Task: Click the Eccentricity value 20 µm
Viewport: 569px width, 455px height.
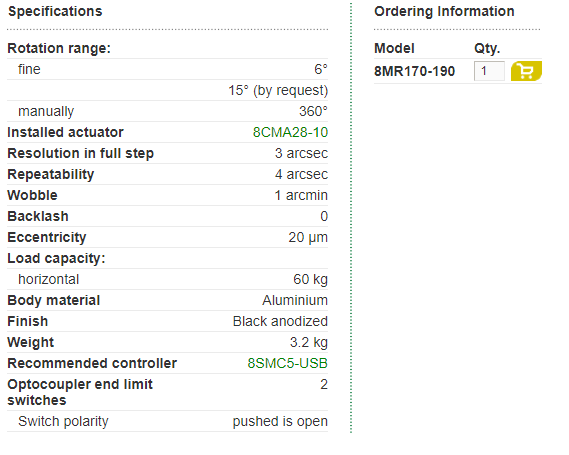Action: point(308,237)
